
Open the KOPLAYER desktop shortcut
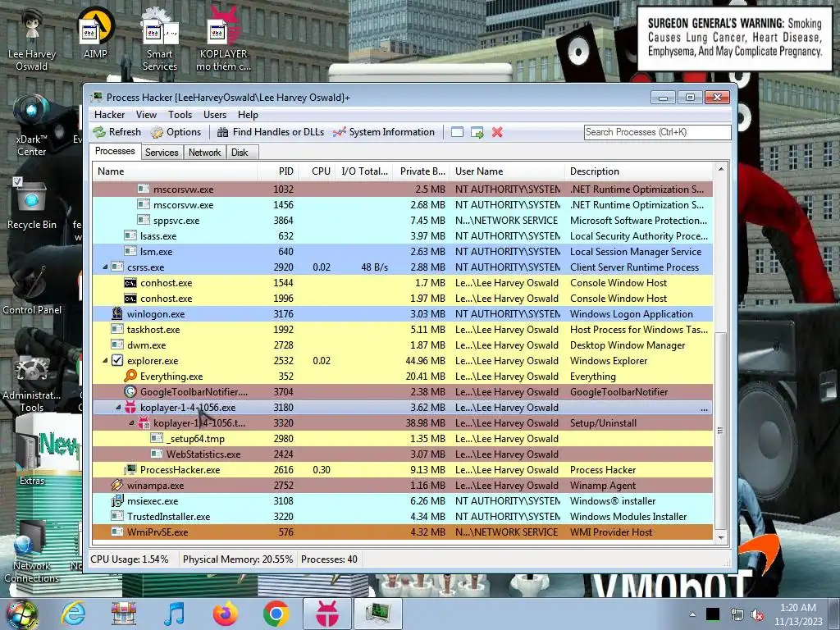[223, 39]
